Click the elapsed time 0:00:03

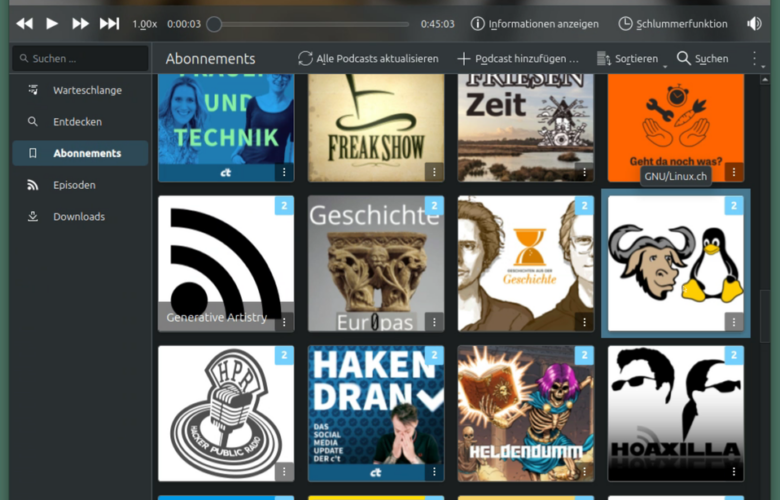[184, 24]
